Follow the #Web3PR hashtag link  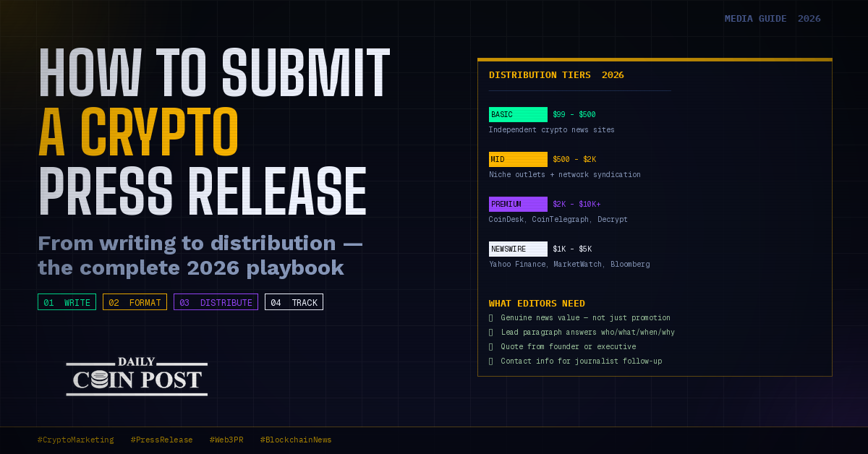click(226, 440)
